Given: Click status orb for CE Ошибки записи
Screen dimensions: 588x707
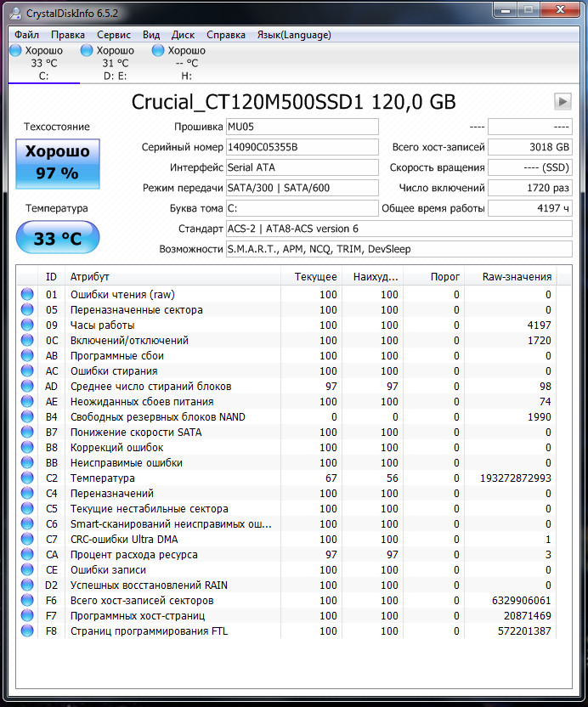Looking at the screenshot, I should coord(27,569).
